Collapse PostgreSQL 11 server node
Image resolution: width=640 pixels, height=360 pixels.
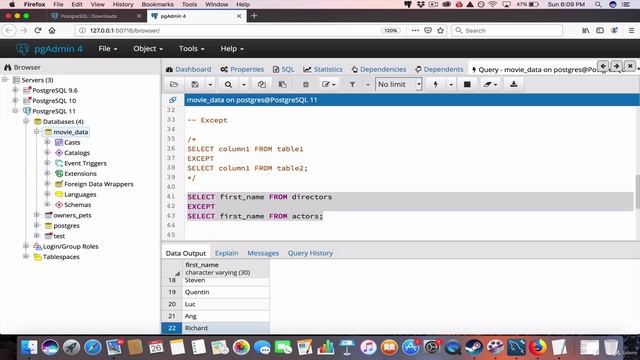(16, 111)
